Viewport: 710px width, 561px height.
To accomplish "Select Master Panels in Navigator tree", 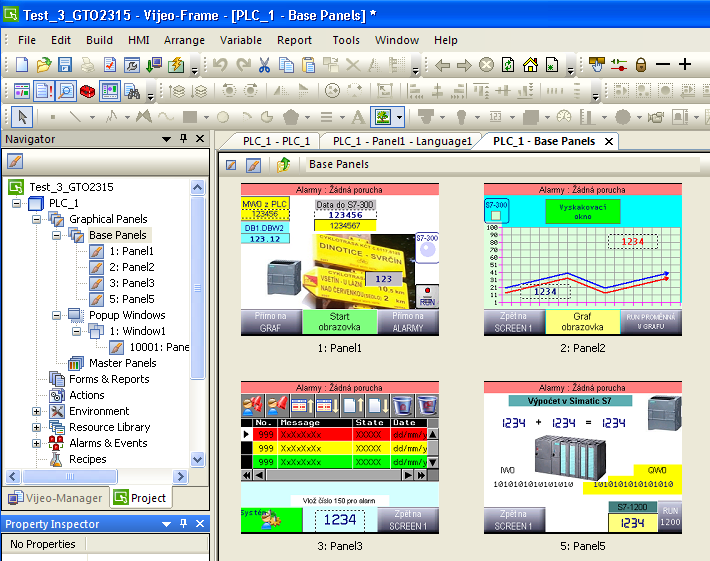I will 122,363.
